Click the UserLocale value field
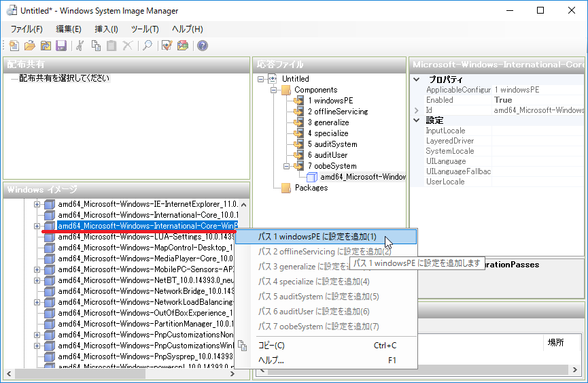This screenshot has width=588, height=383. 539,182
